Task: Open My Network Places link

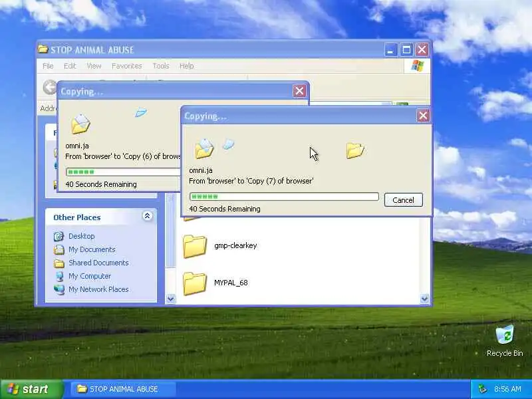Action: pos(98,289)
